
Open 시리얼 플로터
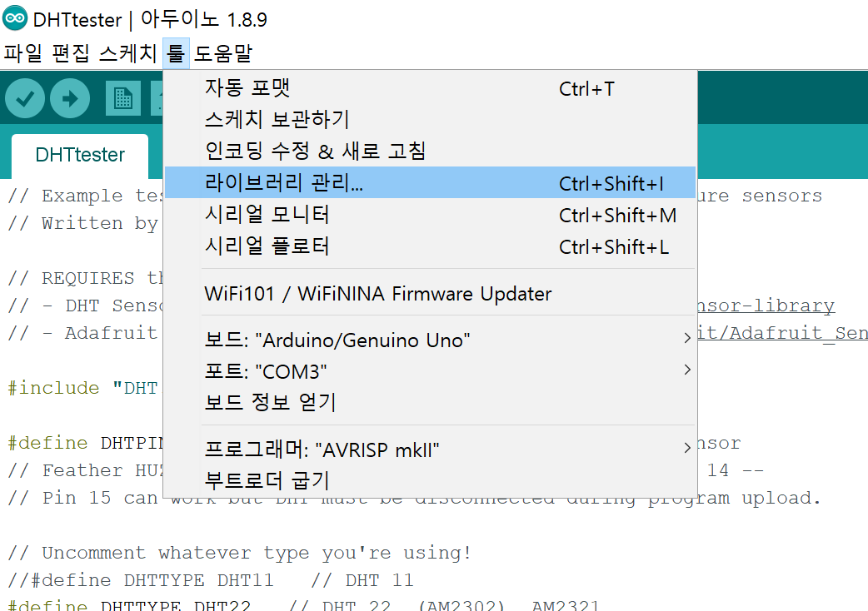430,246
